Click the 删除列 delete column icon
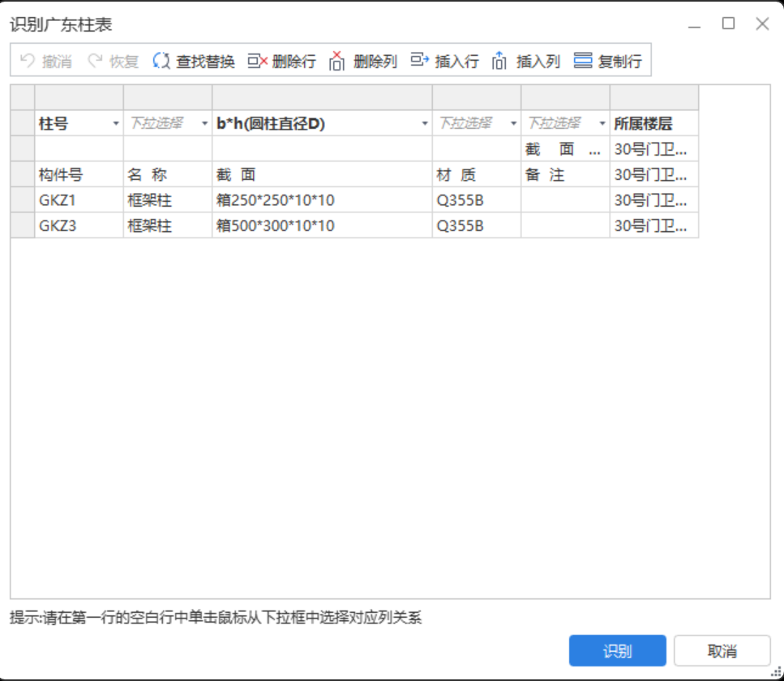Viewport: 784px width, 681px height. coord(358,62)
